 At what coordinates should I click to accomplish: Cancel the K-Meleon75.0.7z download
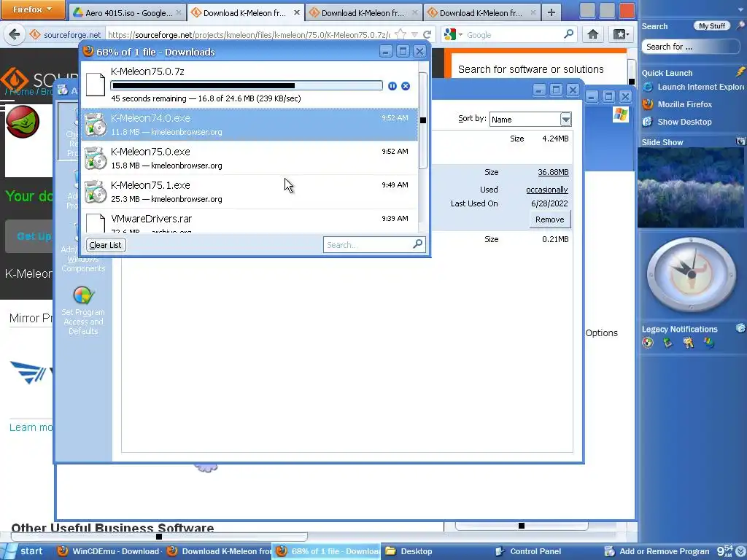pyautogui.click(x=406, y=86)
